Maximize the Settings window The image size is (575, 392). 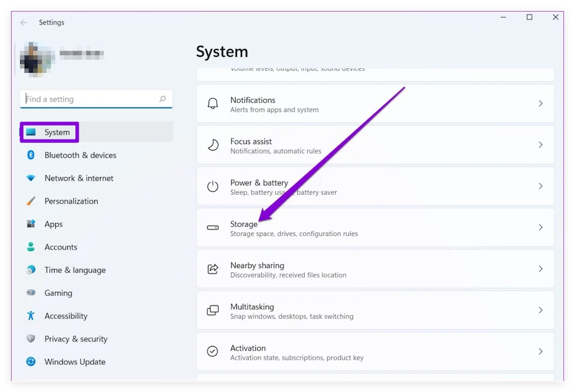coord(529,17)
